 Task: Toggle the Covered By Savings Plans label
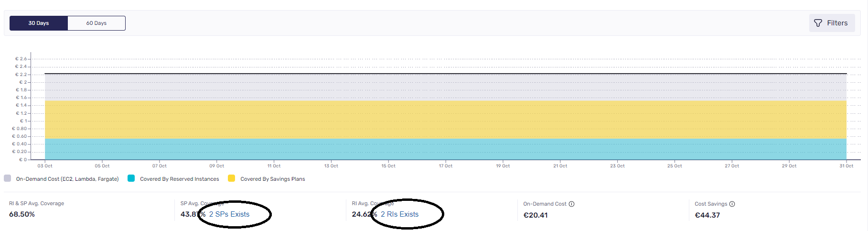coord(273,179)
